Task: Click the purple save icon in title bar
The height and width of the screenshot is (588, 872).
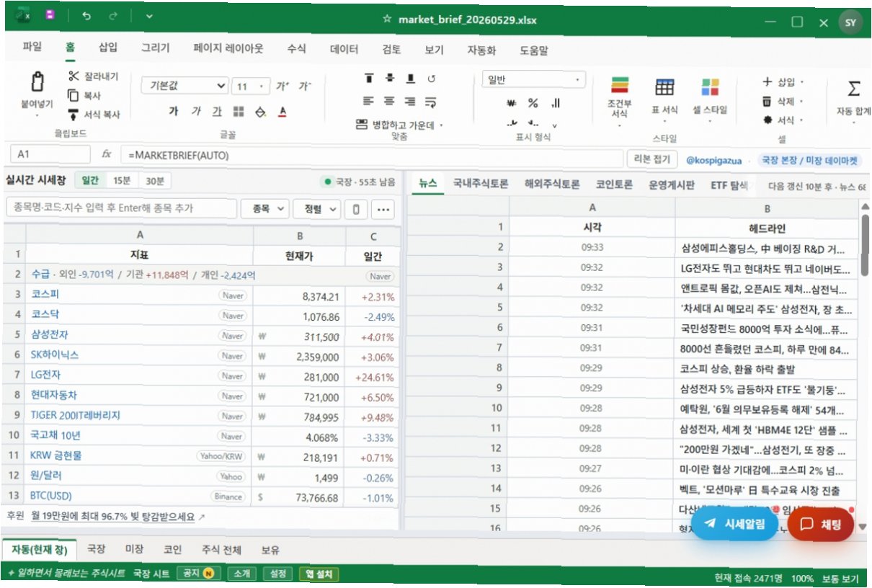Action: [x=50, y=16]
